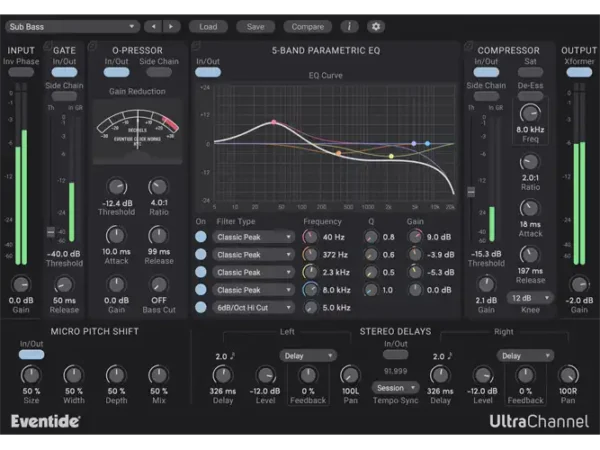Click the Compressor Ratio knob at 2.0:1
This screenshot has width=600, height=450.
[530, 162]
